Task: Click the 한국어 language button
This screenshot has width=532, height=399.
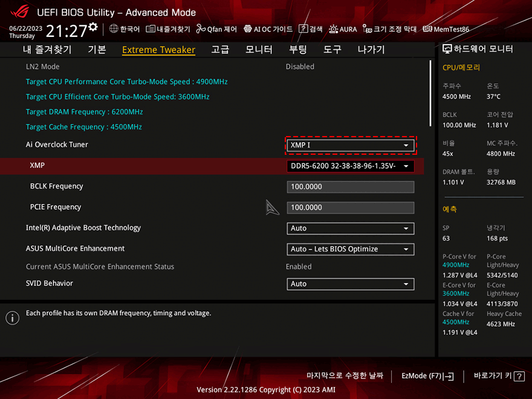Action: 125,29
